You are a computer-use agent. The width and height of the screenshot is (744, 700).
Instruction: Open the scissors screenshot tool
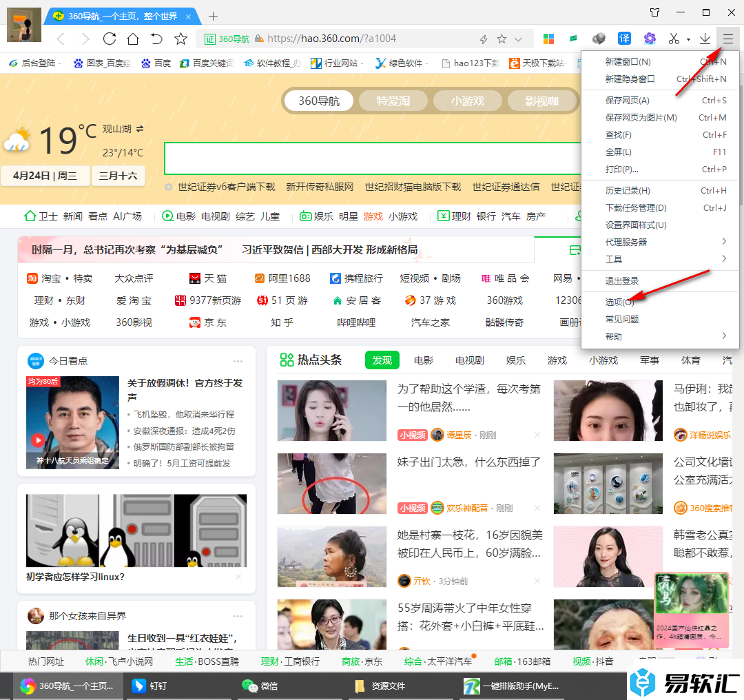[x=674, y=39]
